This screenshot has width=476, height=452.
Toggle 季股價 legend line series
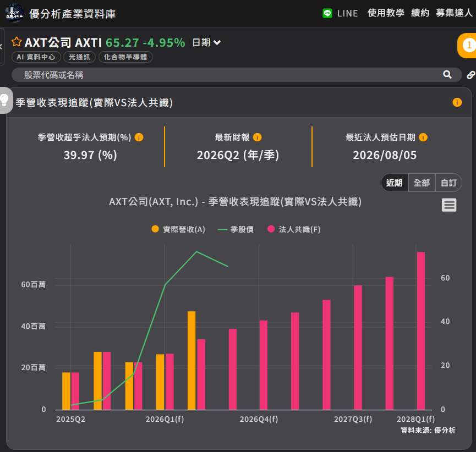pos(236,229)
